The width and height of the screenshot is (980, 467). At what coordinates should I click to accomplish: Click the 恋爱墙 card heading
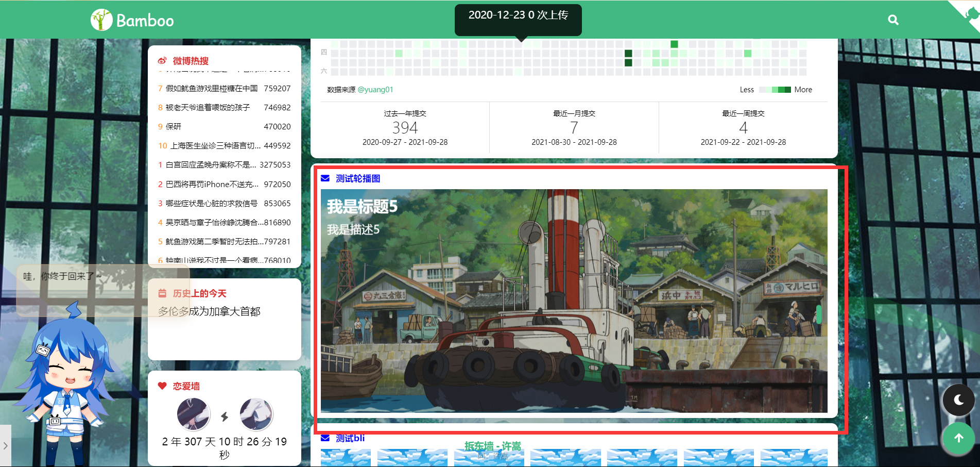click(186, 386)
